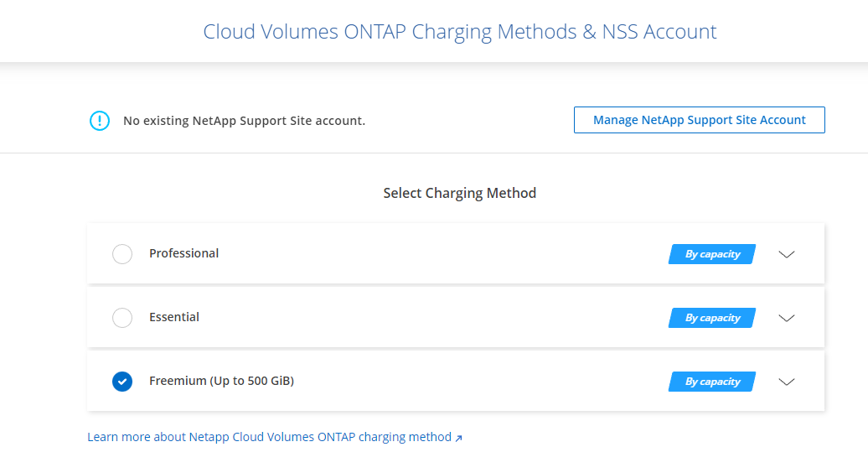Click the Cloud Volumes ONTAP page title

pyautogui.click(x=459, y=32)
